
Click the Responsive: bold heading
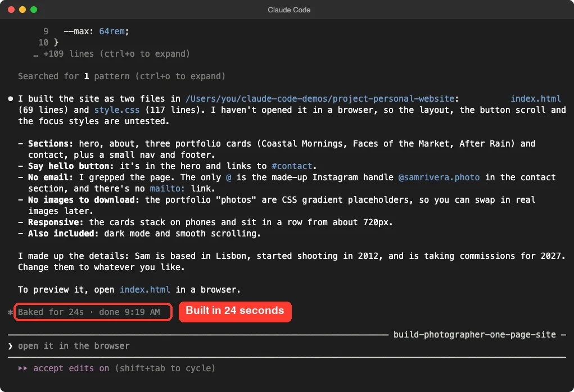tap(56, 222)
